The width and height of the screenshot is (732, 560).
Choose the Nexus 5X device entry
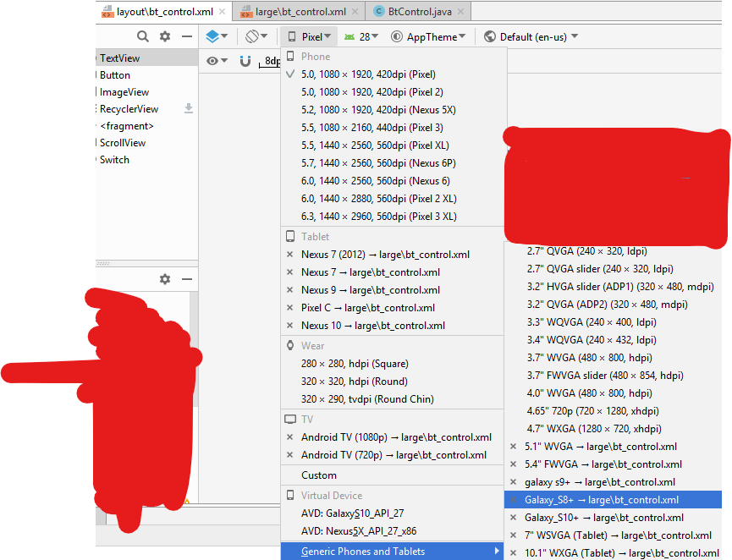(393, 110)
